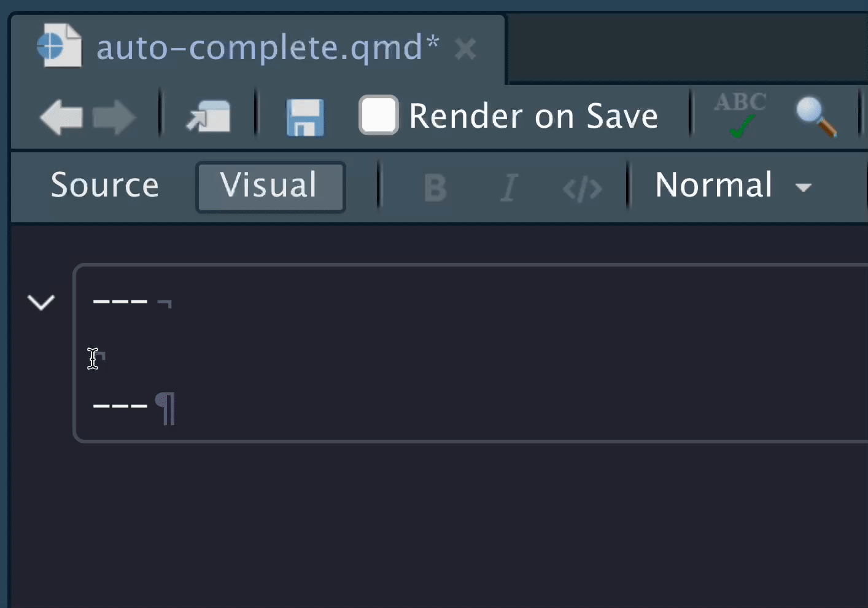Run spell check with the ABC icon
868x608 pixels.
740,114
